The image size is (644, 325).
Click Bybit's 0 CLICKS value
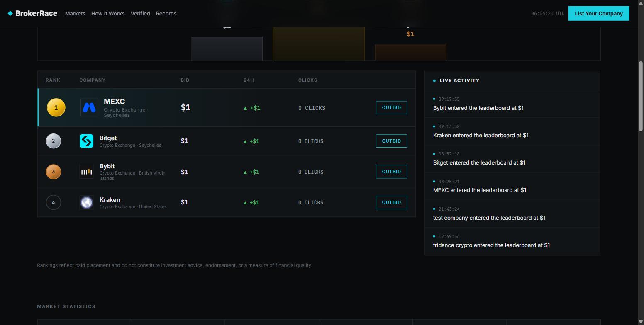tap(311, 172)
